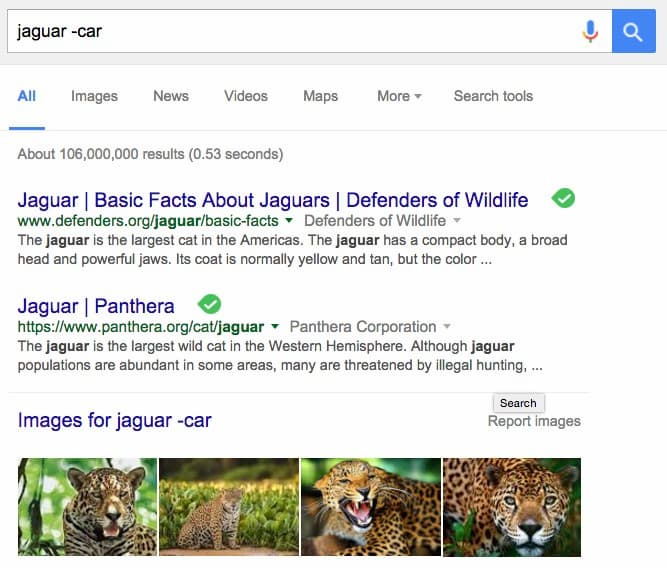
Task: Open close-up jaguar face thumbnail
Action: 512,507
